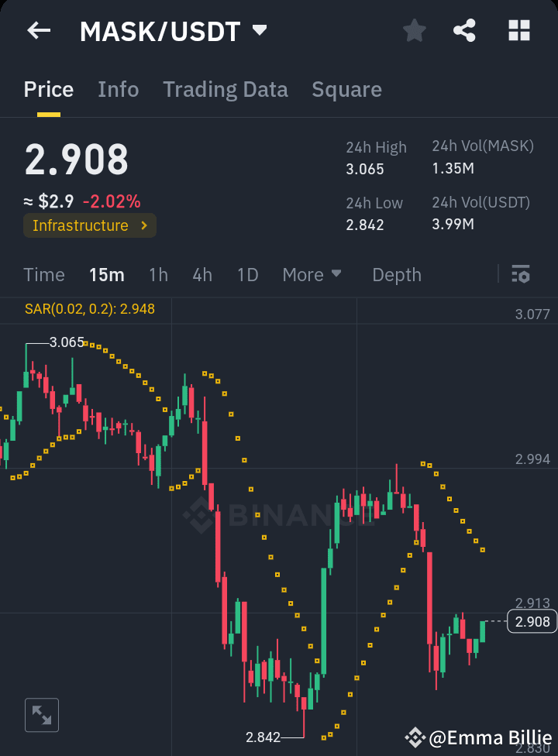Enable the 1D candle view
The height and width of the screenshot is (756, 558).
[x=247, y=274]
